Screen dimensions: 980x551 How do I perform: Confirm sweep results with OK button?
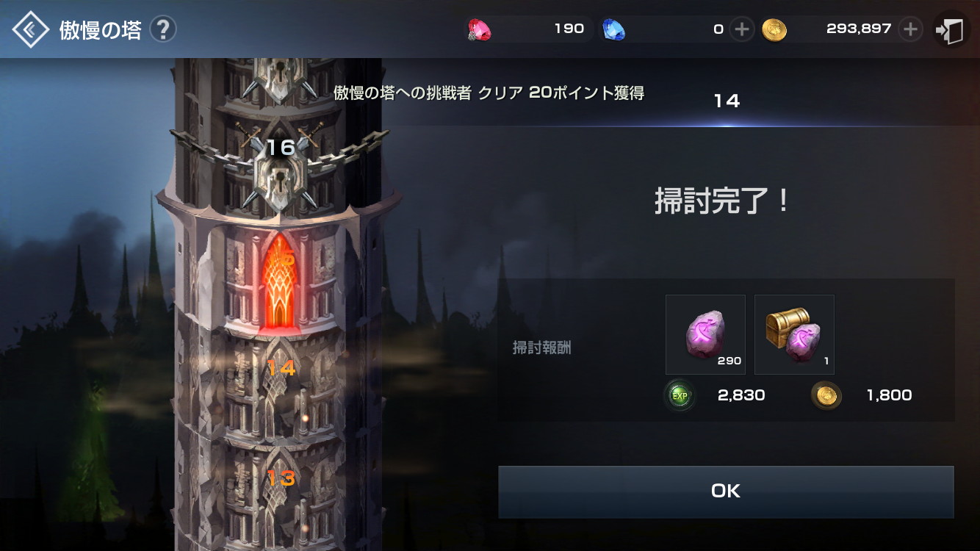tap(726, 491)
